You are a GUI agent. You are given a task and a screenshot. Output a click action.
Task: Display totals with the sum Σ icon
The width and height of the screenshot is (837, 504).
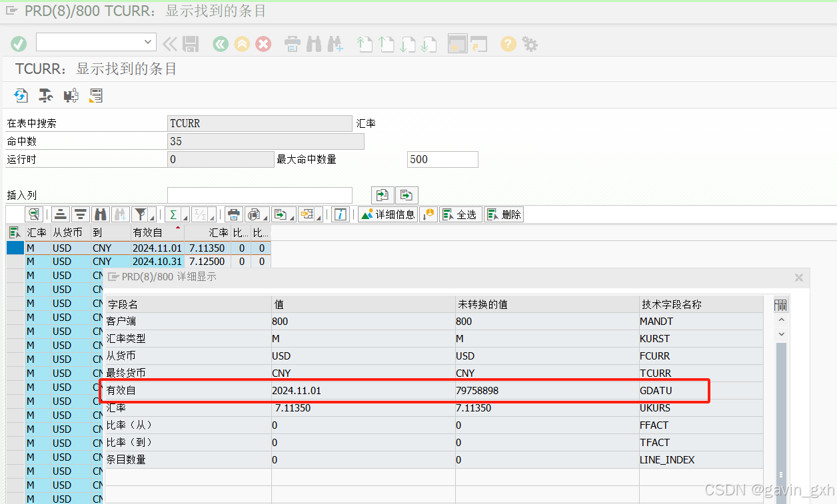click(172, 213)
